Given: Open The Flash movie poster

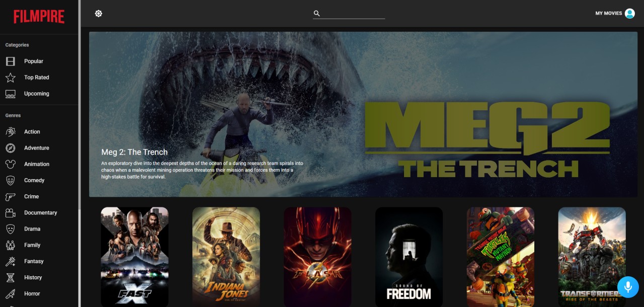Looking at the screenshot, I should 317,257.
